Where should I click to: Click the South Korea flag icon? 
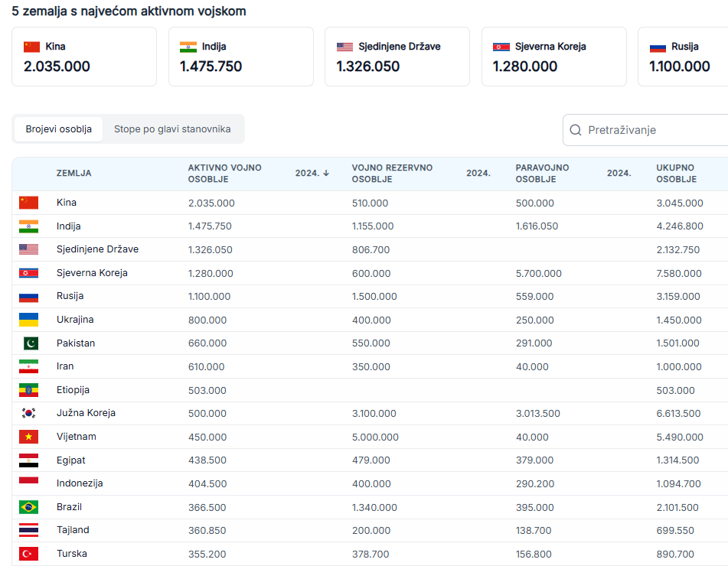[28, 413]
